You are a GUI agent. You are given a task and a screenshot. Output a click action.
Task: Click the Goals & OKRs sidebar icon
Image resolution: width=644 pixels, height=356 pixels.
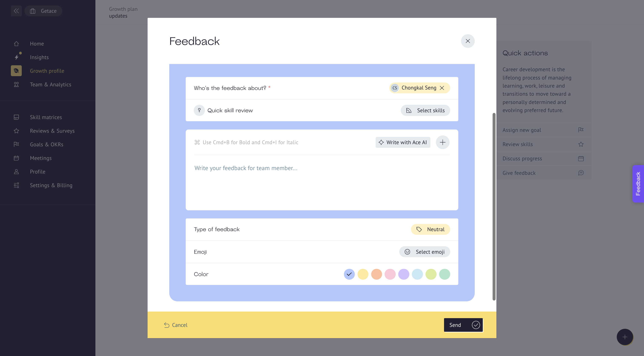[16, 144]
